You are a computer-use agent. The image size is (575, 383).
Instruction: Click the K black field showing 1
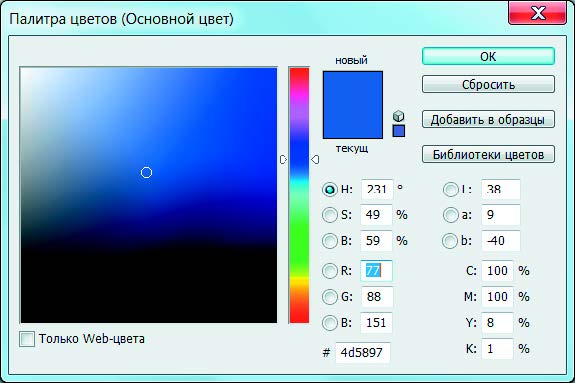[498, 349]
